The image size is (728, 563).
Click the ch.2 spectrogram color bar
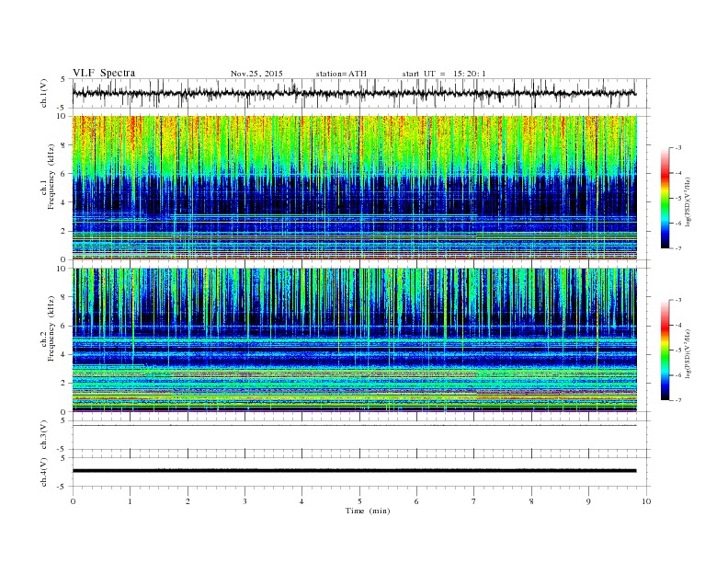[x=665, y=350]
